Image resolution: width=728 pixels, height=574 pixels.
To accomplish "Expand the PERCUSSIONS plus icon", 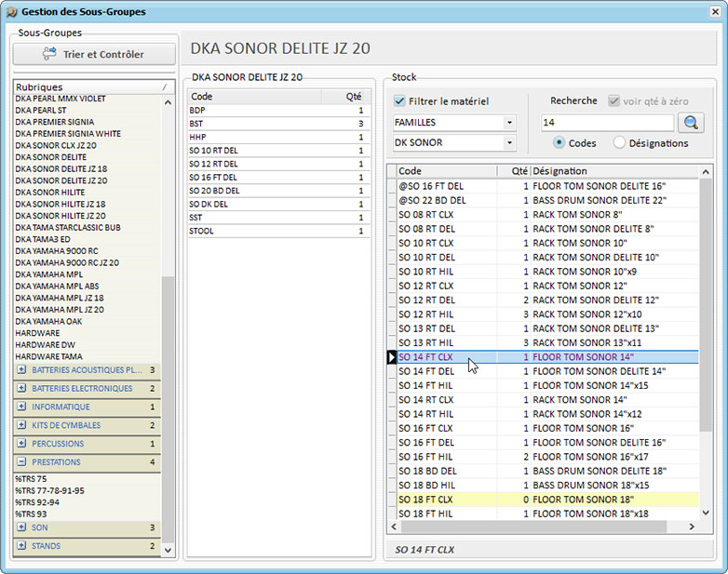I will coord(21,444).
